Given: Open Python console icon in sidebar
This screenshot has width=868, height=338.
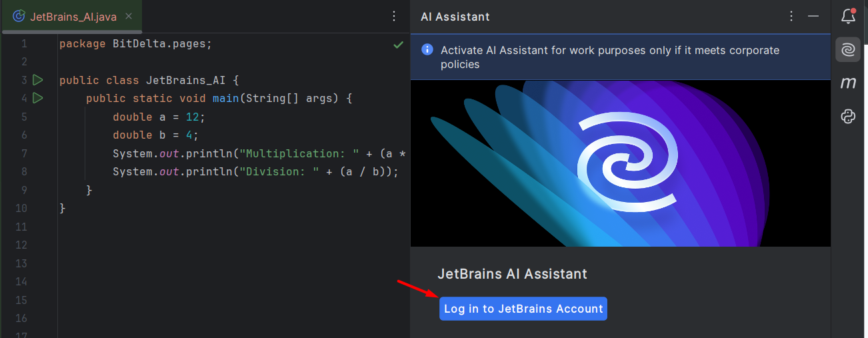Looking at the screenshot, I should [848, 117].
